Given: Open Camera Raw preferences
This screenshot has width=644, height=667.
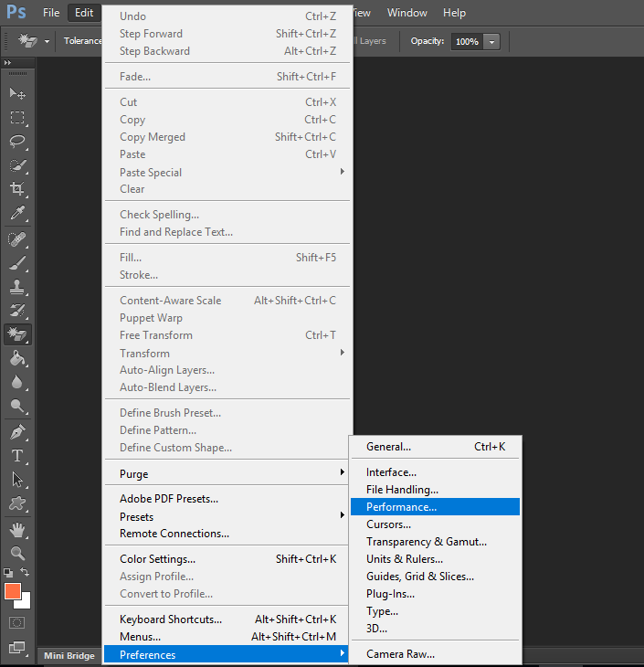Looking at the screenshot, I should 435,654.
